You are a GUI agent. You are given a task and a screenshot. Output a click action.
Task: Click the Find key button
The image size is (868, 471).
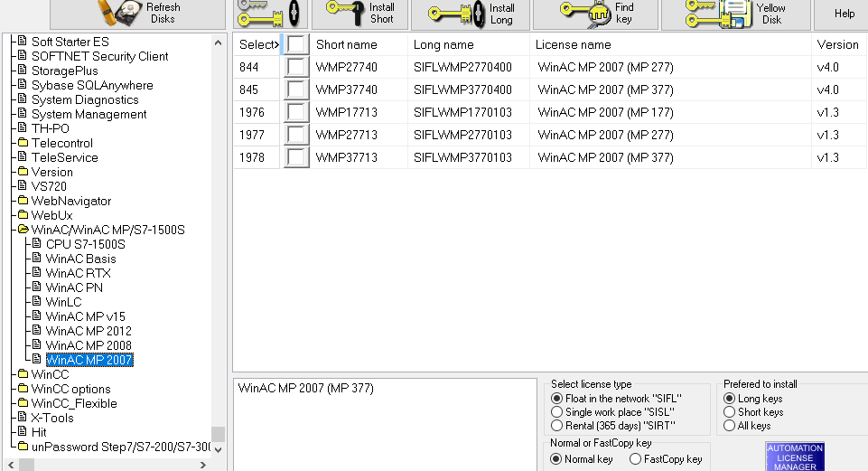[595, 14]
